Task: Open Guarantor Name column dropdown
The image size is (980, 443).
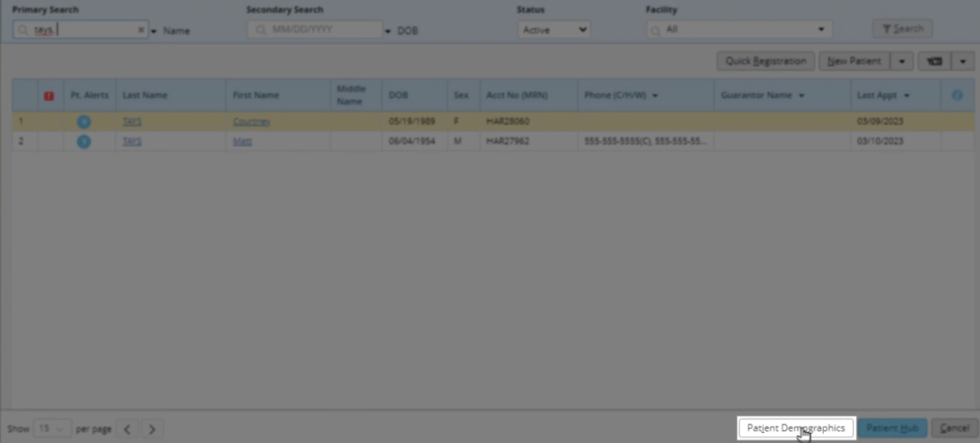Action: coord(802,96)
